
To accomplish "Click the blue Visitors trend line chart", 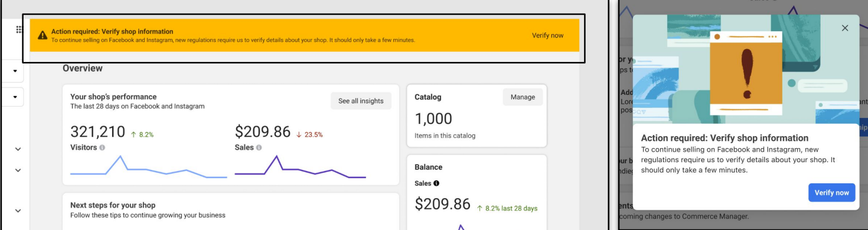I will click(x=148, y=167).
